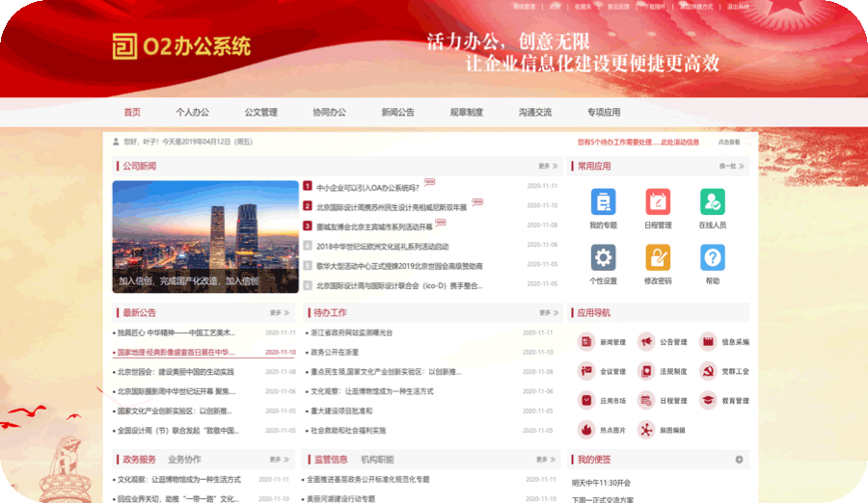Click the 退出系统 top link
Screen dimensions: 868x503
click(738, 7)
